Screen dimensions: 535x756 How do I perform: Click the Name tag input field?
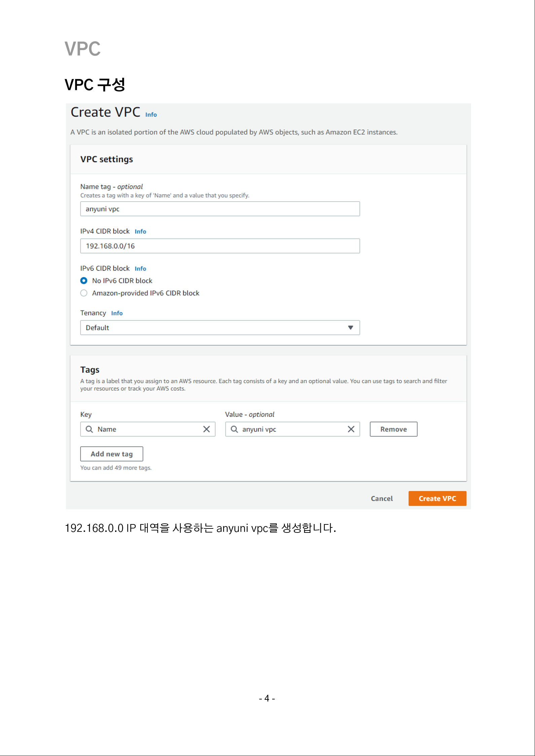coord(220,209)
